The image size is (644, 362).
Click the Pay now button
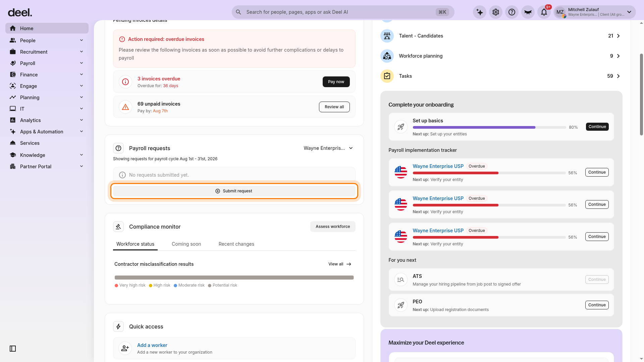[336, 82]
